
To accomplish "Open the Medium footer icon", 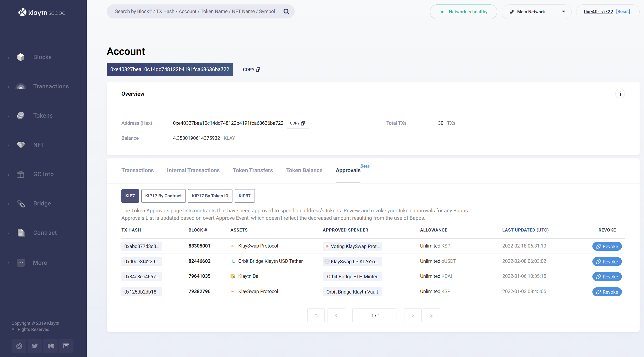I will pos(51,346).
